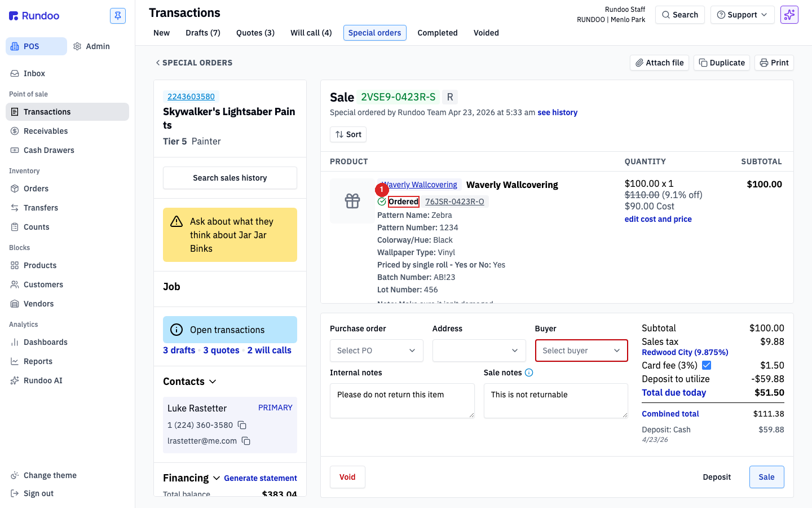Click the see history link
812x508 pixels.
click(x=558, y=112)
